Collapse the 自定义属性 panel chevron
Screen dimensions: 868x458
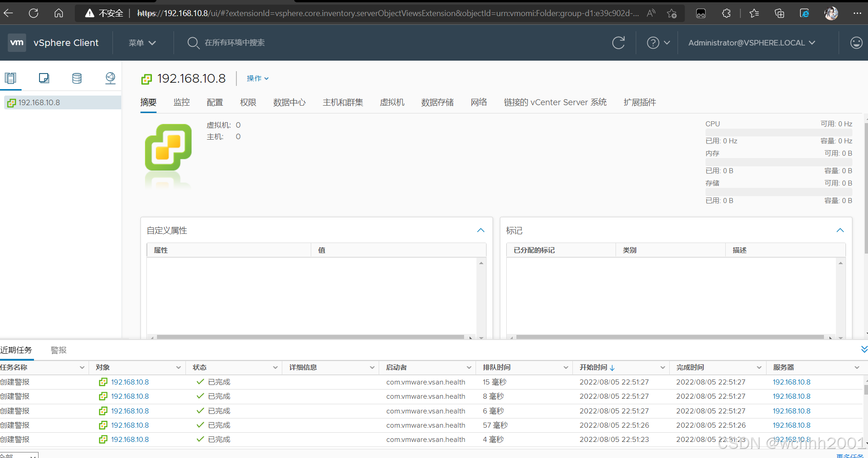click(481, 230)
